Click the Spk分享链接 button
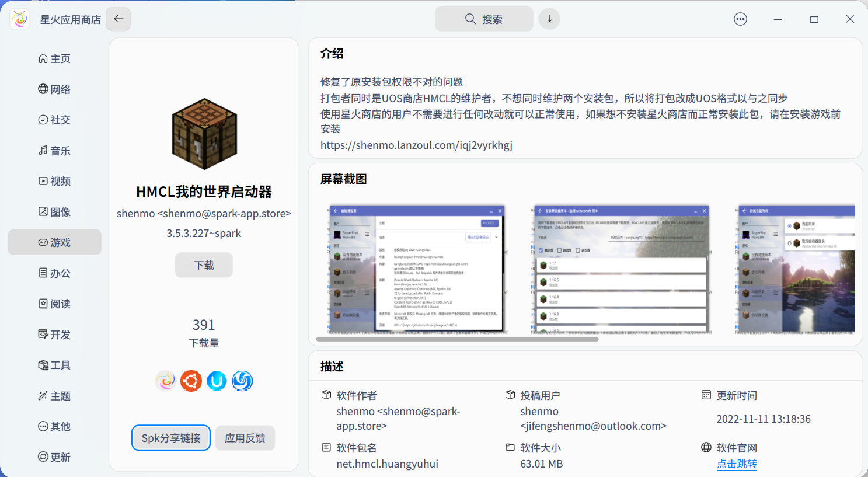Image resolution: width=868 pixels, height=477 pixels. pos(171,438)
